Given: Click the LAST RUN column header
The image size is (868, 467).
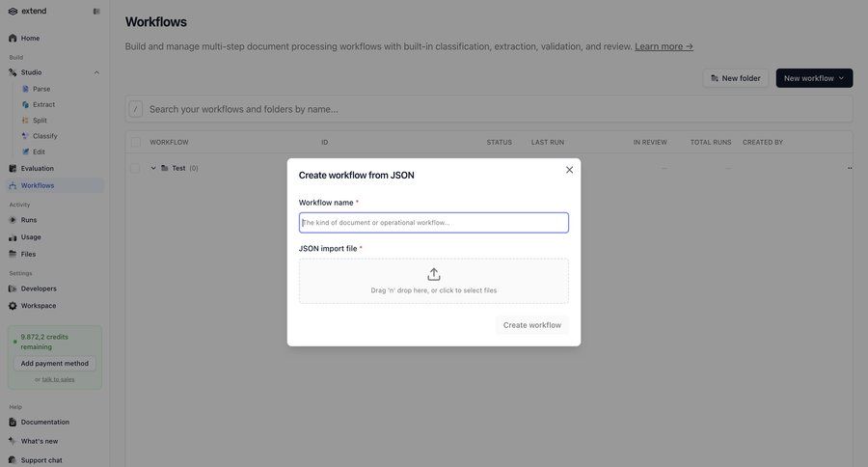Looking at the screenshot, I should coord(548,143).
